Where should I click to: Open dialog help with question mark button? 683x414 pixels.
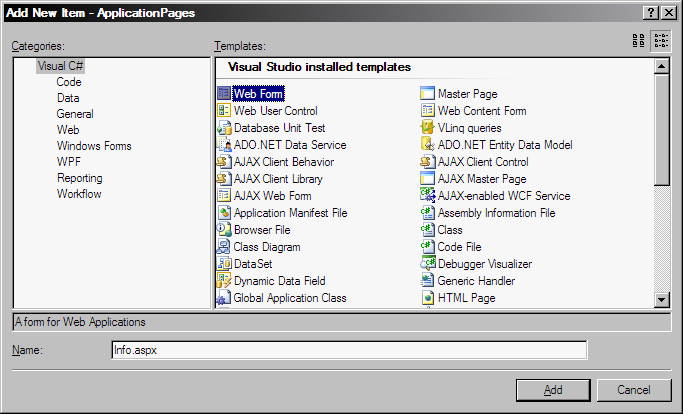(x=650, y=13)
